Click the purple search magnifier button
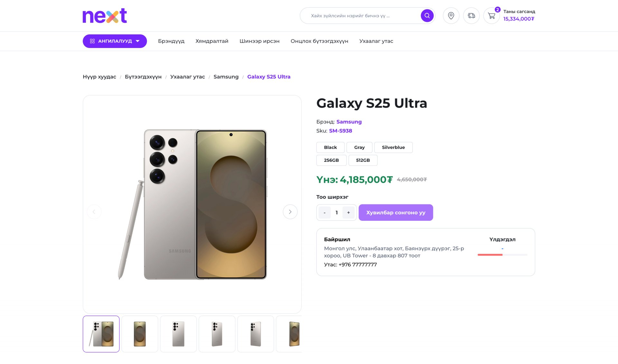618x364 pixels. pos(427,16)
